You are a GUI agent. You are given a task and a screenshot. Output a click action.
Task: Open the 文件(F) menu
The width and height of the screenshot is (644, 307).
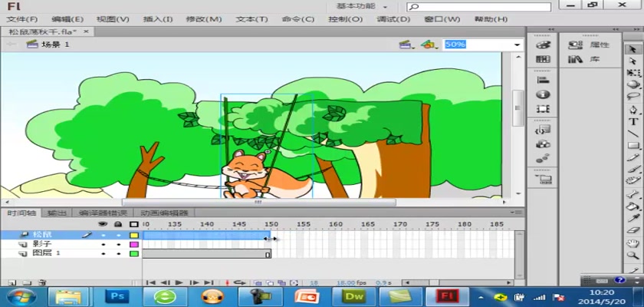click(22, 19)
